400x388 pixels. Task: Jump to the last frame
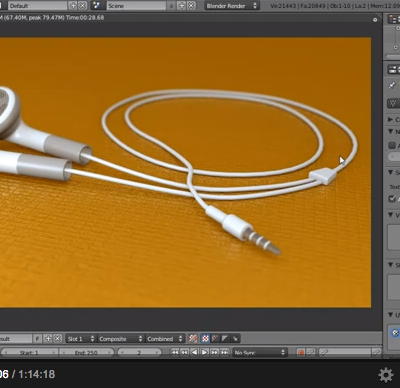pos(225,352)
